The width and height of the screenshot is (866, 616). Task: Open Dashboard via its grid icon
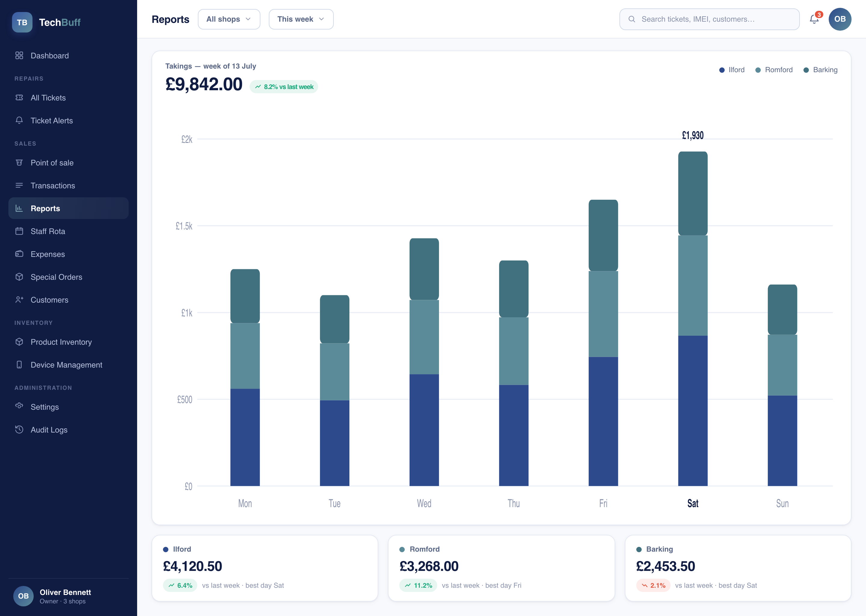19,55
